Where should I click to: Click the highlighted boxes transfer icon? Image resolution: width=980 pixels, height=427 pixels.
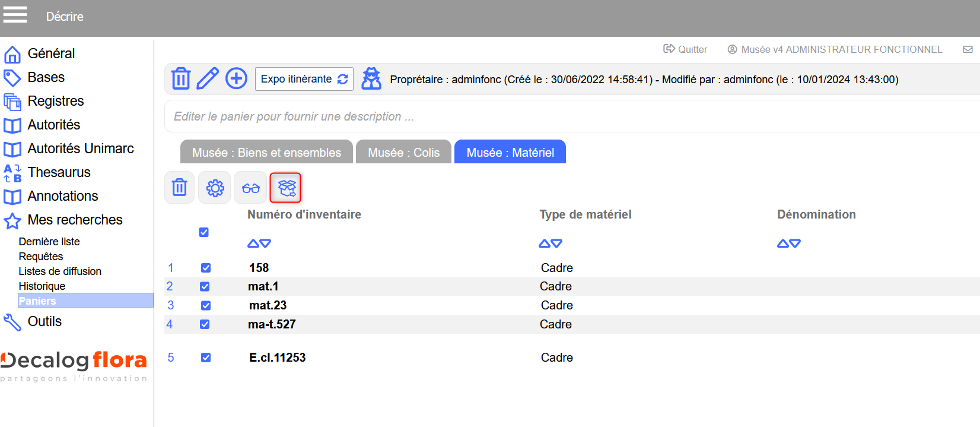(x=286, y=188)
